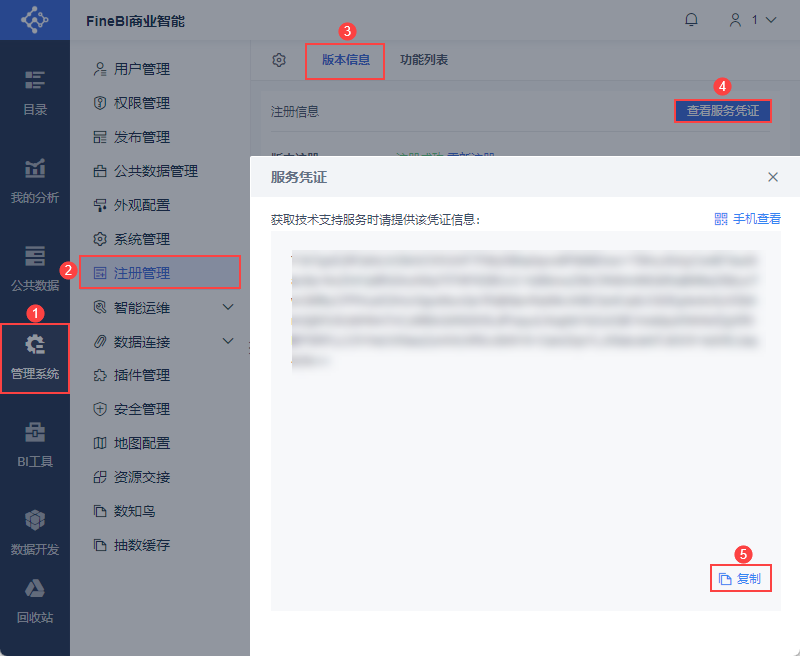
Task: Click the blurred credential text area
Action: 526,310
